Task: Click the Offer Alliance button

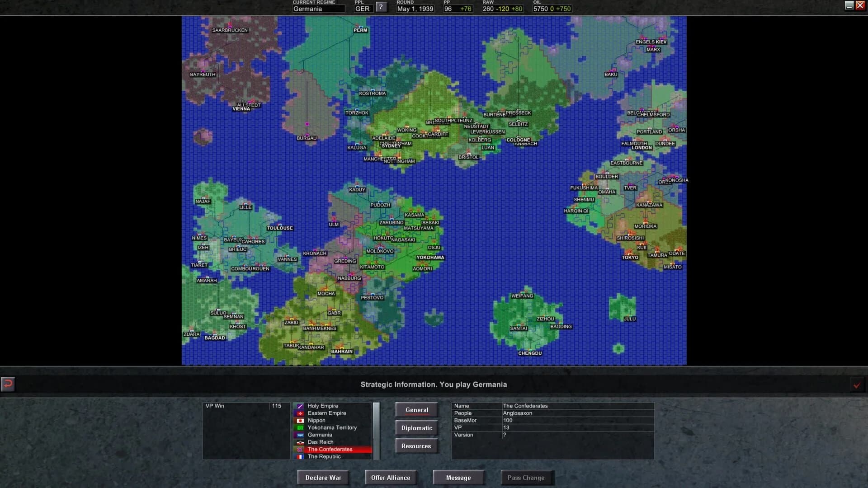Action: [x=391, y=477]
